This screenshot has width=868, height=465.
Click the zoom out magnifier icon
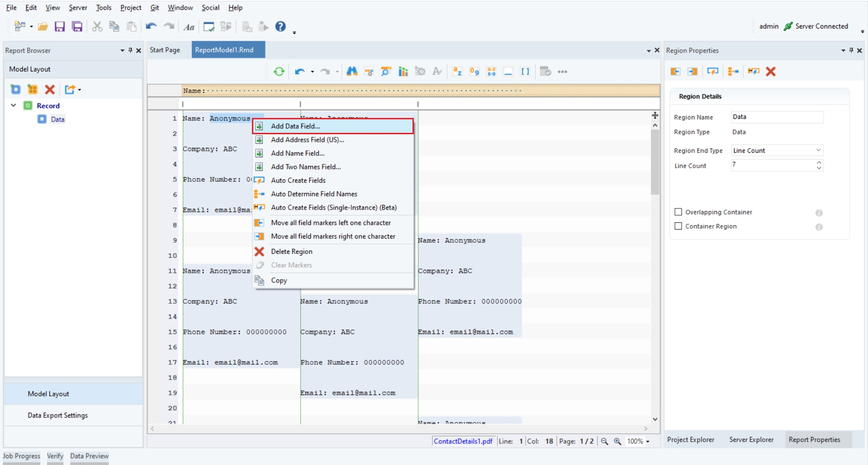tap(604, 442)
